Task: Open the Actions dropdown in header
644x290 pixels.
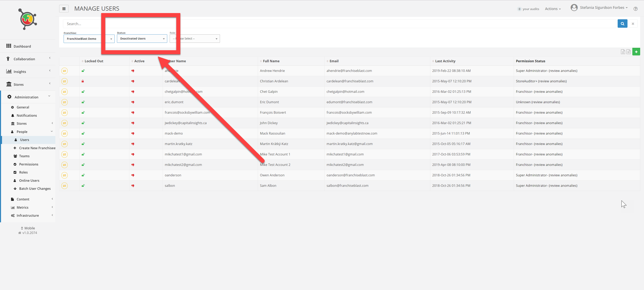Action: tap(552, 9)
